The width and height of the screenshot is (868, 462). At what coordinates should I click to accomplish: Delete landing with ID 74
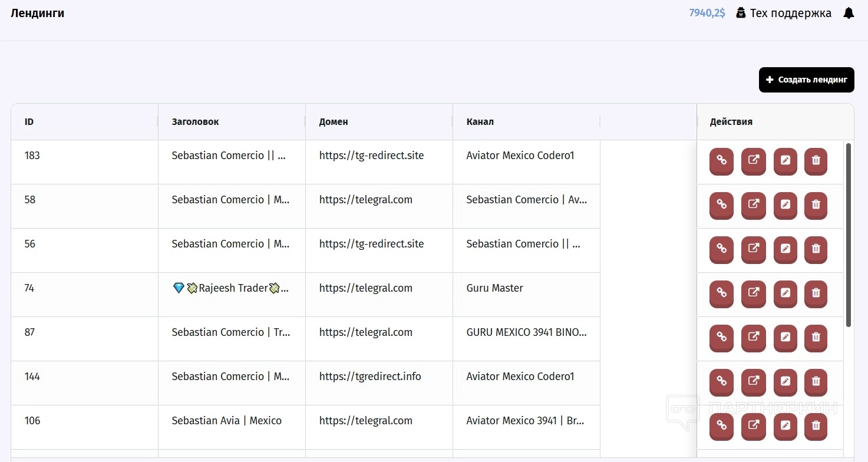(816, 293)
